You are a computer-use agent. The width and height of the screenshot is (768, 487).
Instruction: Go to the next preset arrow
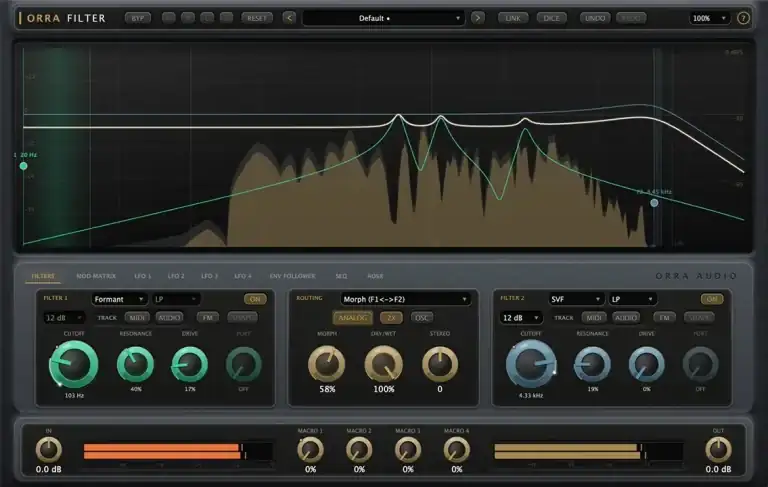click(x=478, y=18)
